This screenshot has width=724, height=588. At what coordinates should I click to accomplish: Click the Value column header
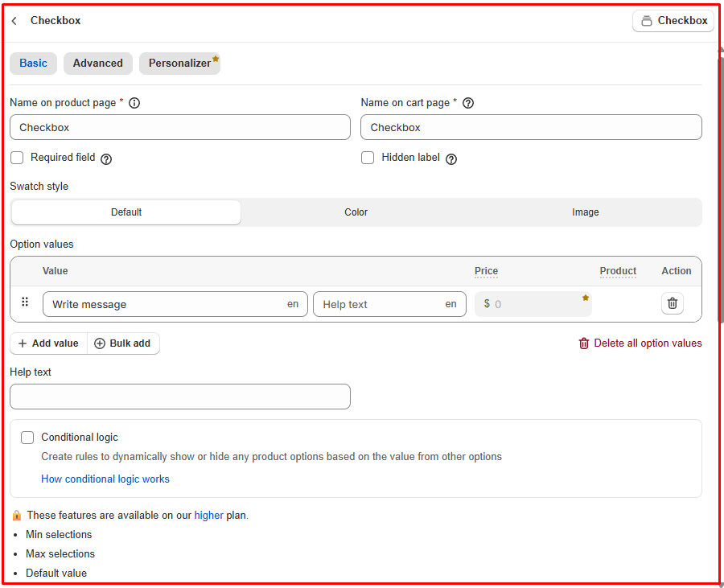tap(56, 271)
